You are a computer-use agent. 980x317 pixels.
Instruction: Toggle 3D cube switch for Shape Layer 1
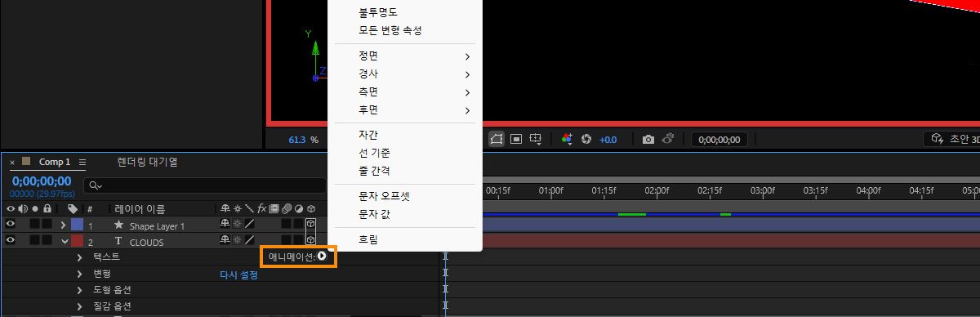pyautogui.click(x=310, y=225)
